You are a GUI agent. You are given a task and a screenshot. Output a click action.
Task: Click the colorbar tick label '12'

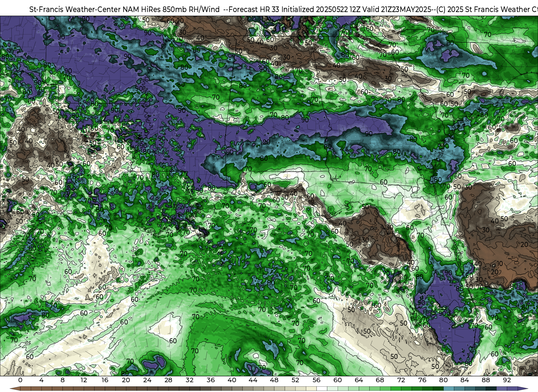84,380
